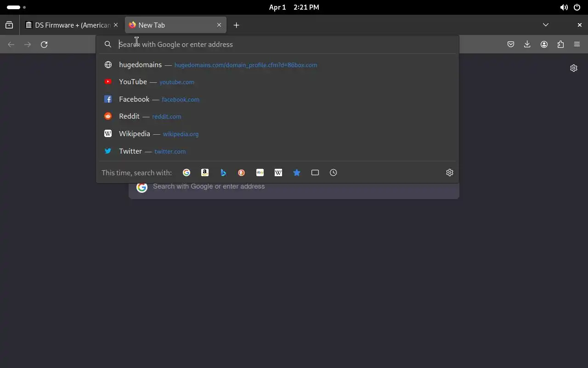Image resolution: width=588 pixels, height=368 pixels.
Task: Select the Twitter suggestion
Action: pyautogui.click(x=277, y=151)
